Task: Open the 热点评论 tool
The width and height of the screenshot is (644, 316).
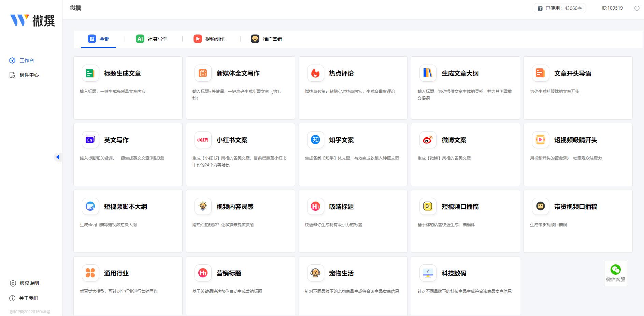Action: [x=315, y=73]
